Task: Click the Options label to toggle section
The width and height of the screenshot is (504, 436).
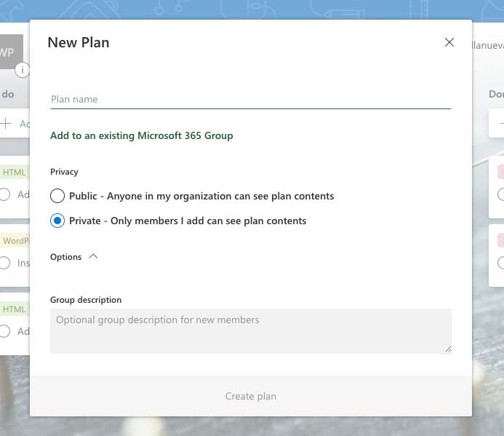Action: coord(65,257)
